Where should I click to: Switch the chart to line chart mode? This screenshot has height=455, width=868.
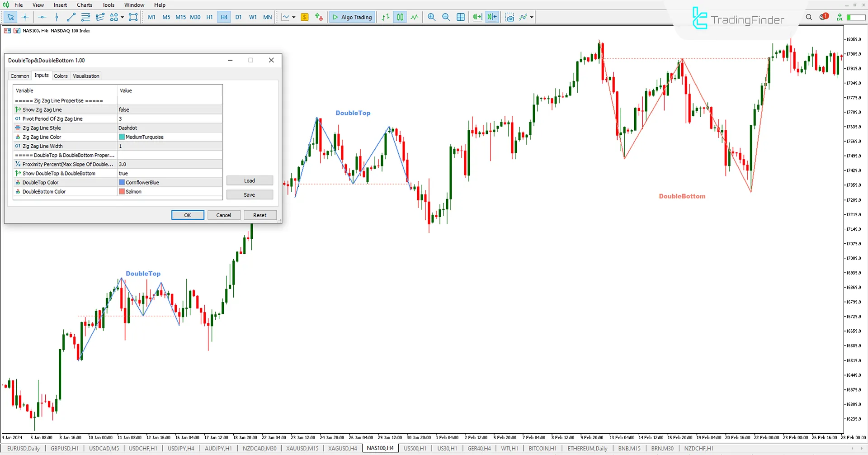click(x=415, y=17)
